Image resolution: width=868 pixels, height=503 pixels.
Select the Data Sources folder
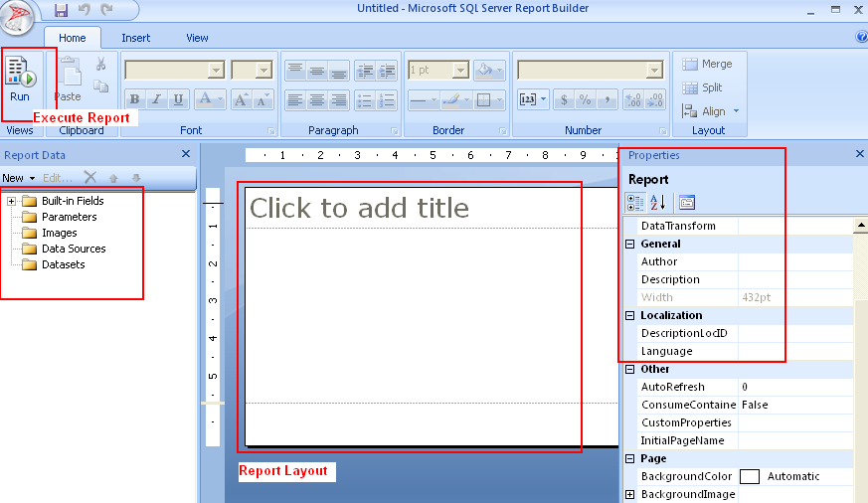click(x=74, y=249)
